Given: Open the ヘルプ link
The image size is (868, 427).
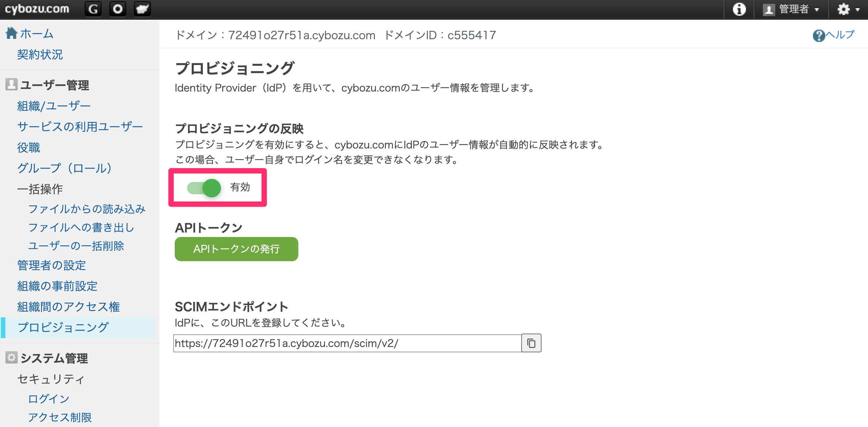Looking at the screenshot, I should (840, 35).
